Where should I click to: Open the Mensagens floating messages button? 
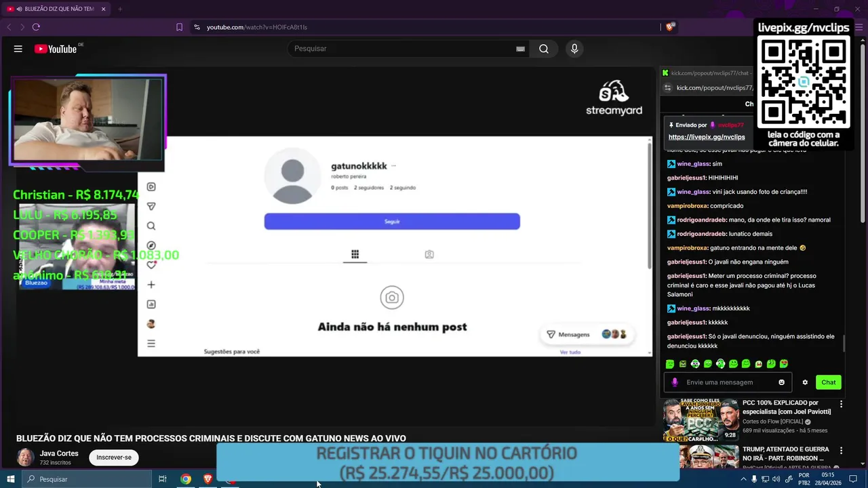tap(586, 334)
